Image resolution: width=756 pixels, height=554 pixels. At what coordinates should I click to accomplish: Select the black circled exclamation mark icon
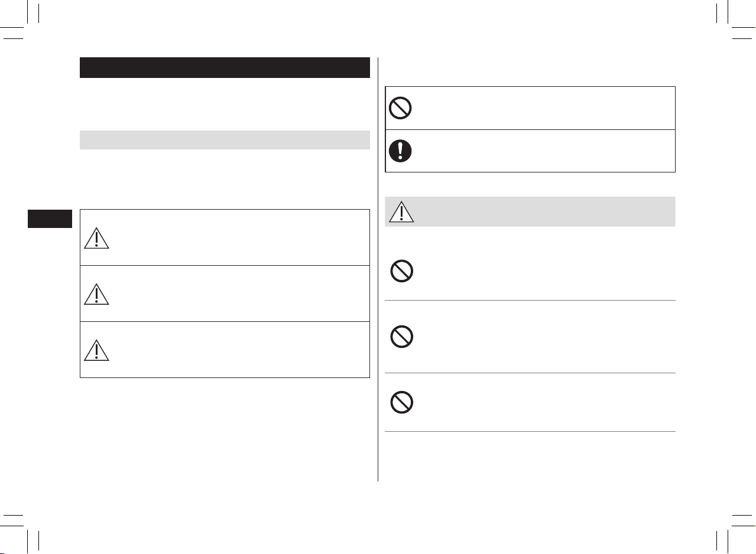click(401, 151)
